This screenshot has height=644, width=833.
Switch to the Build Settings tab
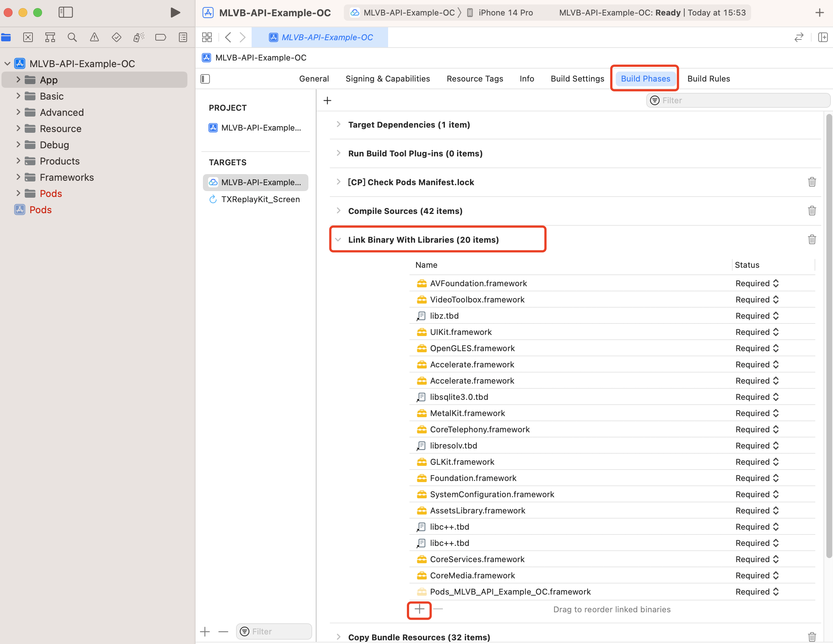(577, 79)
